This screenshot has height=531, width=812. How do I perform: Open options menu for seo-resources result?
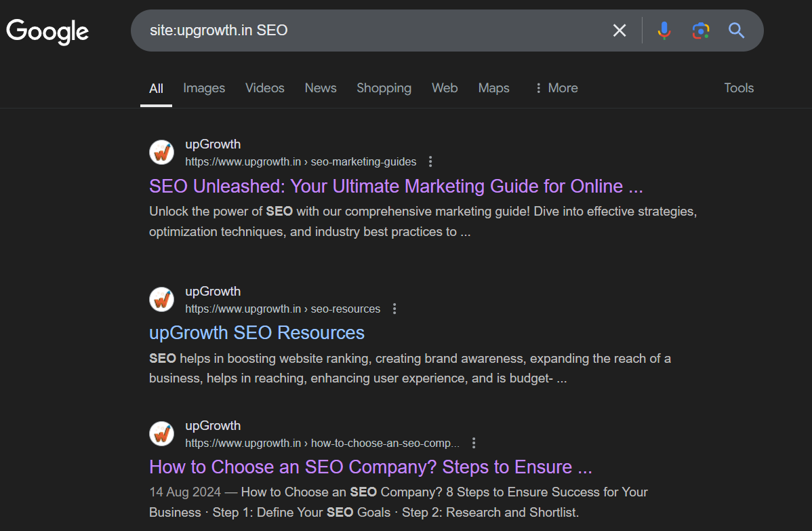394,309
